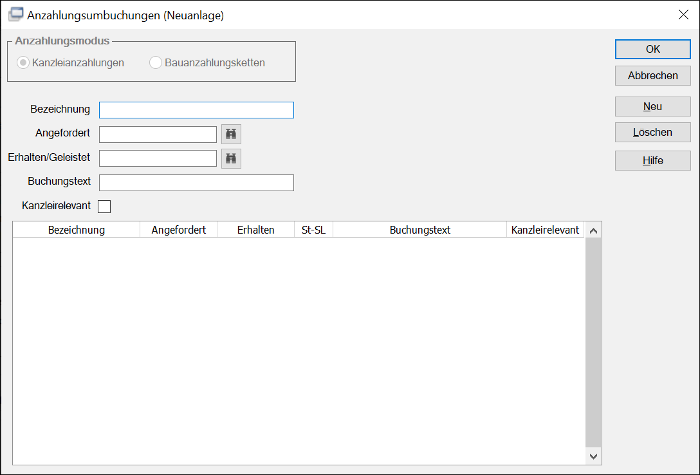700x475 pixels.
Task: Click the Löschen button
Action: [653, 133]
